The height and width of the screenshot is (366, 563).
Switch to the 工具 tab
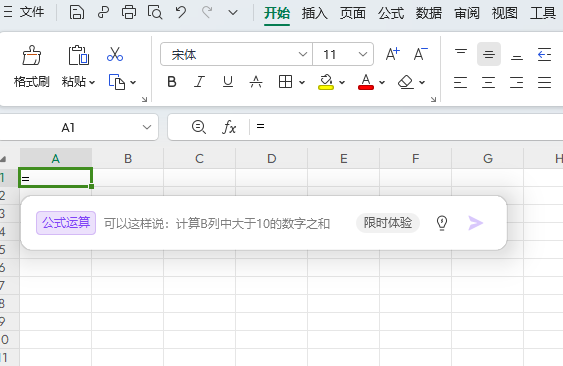click(x=543, y=14)
